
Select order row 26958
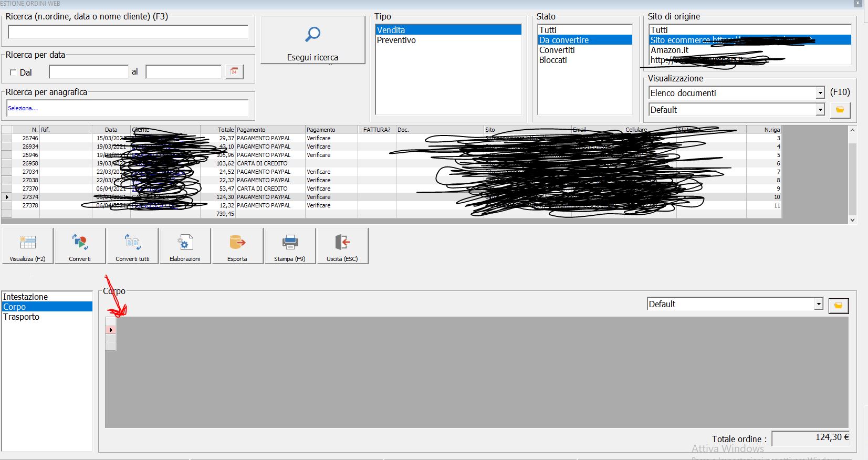[392, 163]
